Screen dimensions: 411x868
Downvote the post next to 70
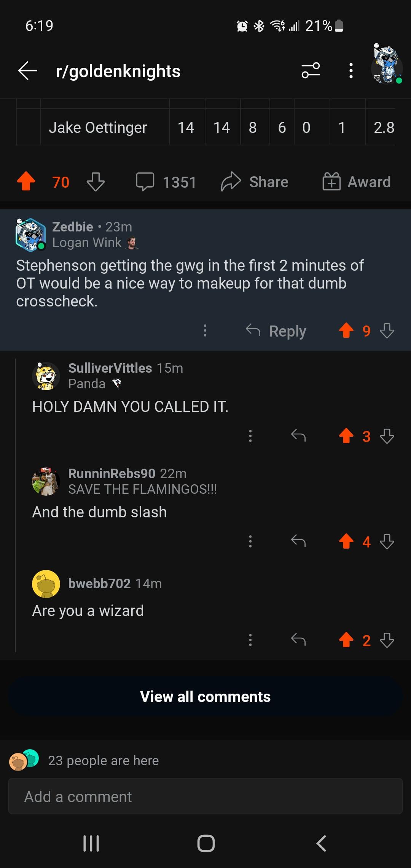point(96,182)
